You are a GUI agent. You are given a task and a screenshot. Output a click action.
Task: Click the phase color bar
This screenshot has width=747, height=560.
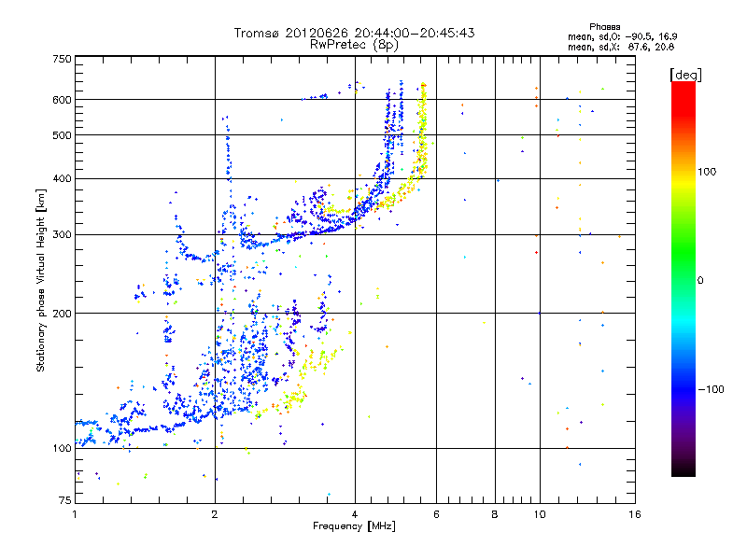point(684,278)
